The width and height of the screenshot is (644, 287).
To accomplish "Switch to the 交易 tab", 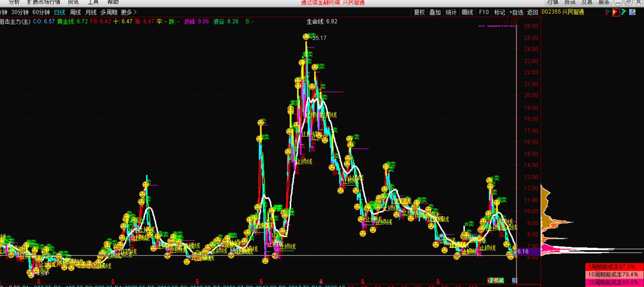I will 587,2.
